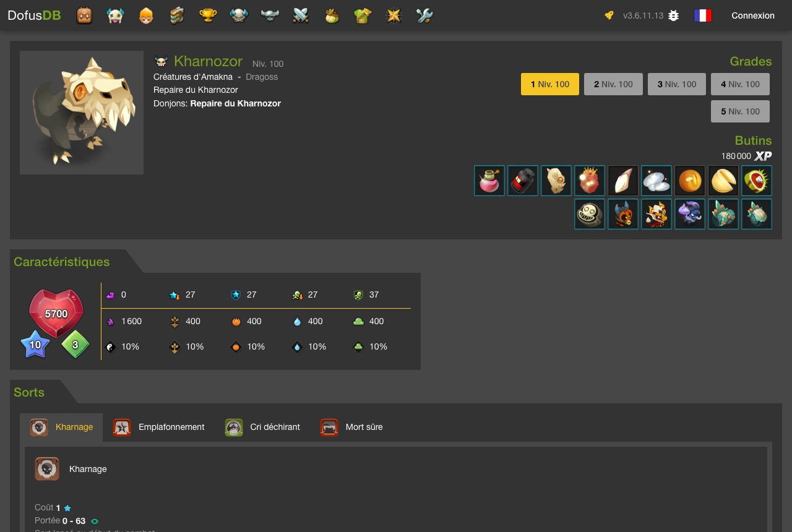792x532 pixels.
Task: Open the green spiked log loot item
Action: pos(723,214)
